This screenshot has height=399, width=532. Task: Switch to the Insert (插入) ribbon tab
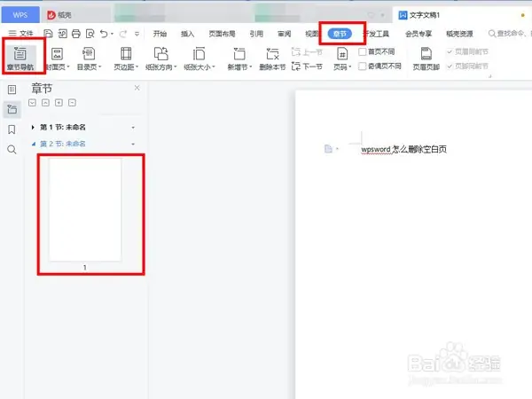[187, 34]
